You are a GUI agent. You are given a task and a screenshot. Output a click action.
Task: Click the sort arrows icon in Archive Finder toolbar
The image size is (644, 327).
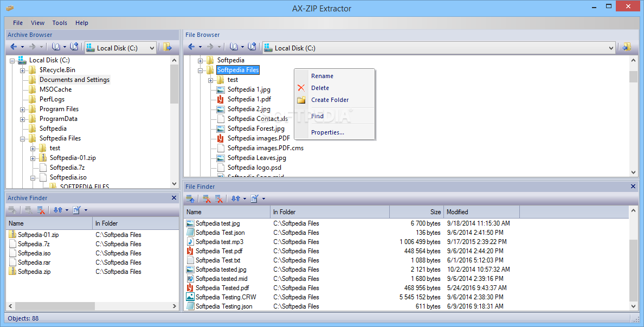coord(57,210)
